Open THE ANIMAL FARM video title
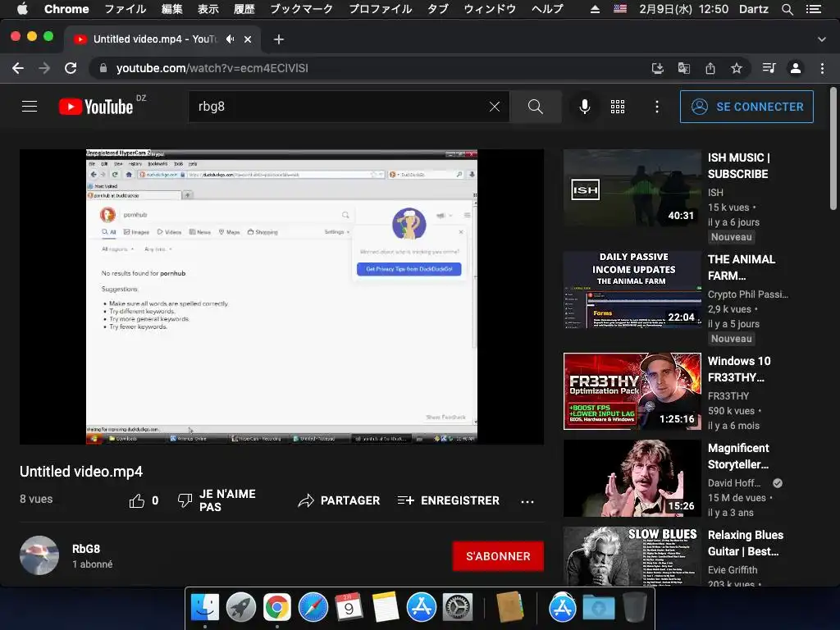 point(742,267)
